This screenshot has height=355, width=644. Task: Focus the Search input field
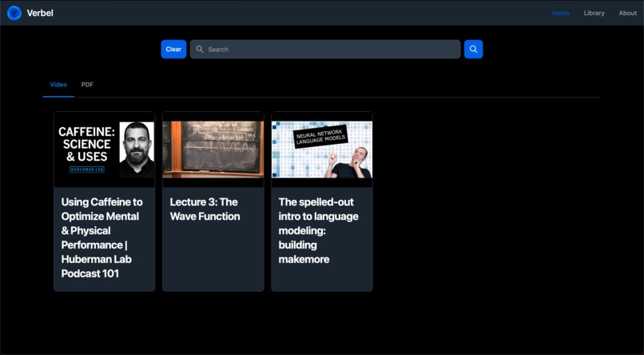point(325,50)
